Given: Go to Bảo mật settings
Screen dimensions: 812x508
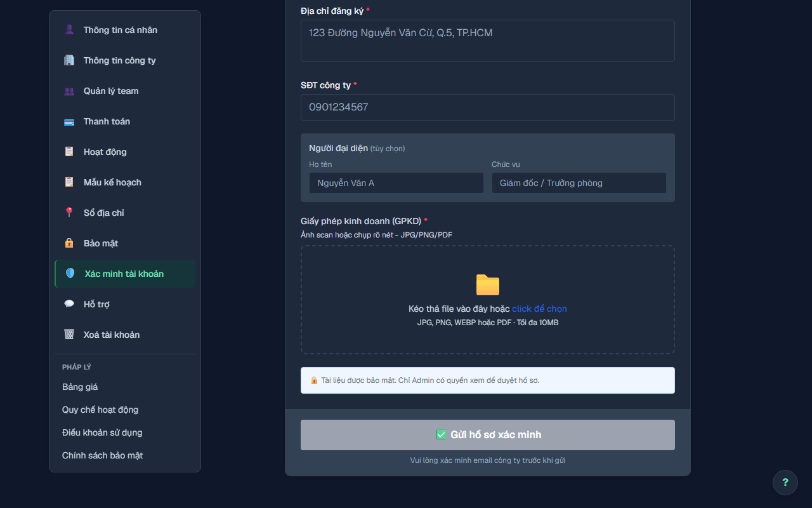Looking at the screenshot, I should pyautogui.click(x=125, y=243).
